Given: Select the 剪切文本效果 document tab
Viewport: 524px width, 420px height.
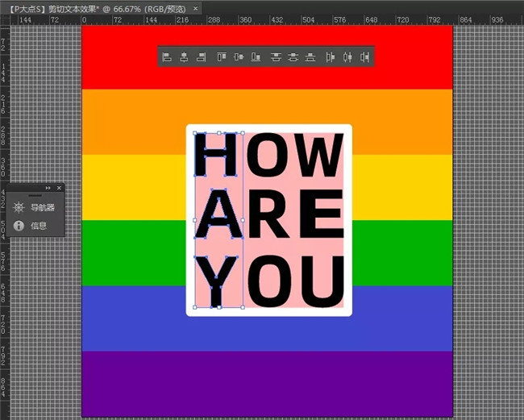Looking at the screenshot, I should tap(97, 7).
